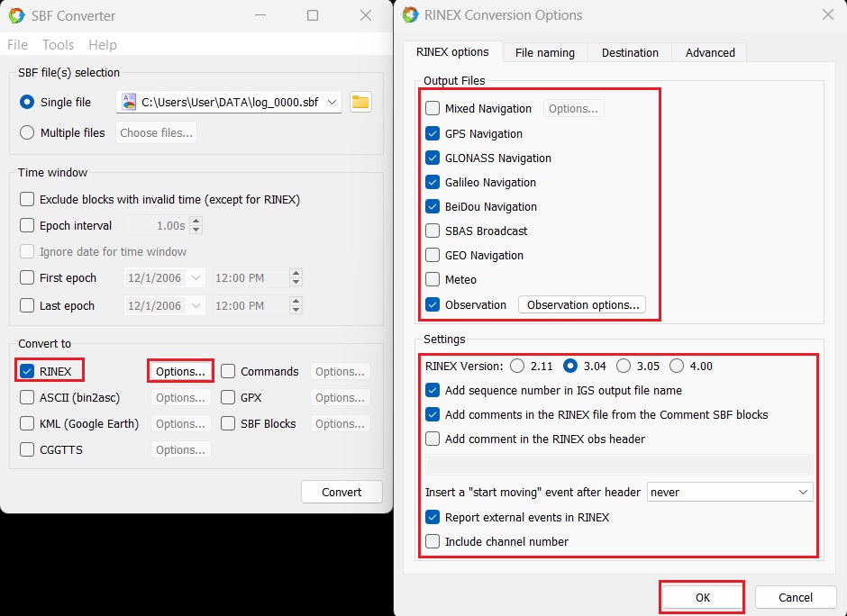
Task: Switch to the Advanced tab
Action: pyautogui.click(x=708, y=52)
